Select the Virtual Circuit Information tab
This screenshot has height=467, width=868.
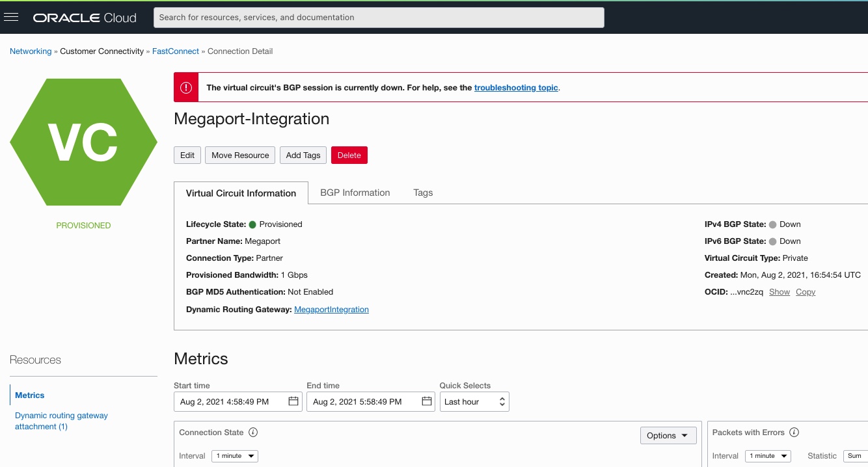tap(241, 193)
